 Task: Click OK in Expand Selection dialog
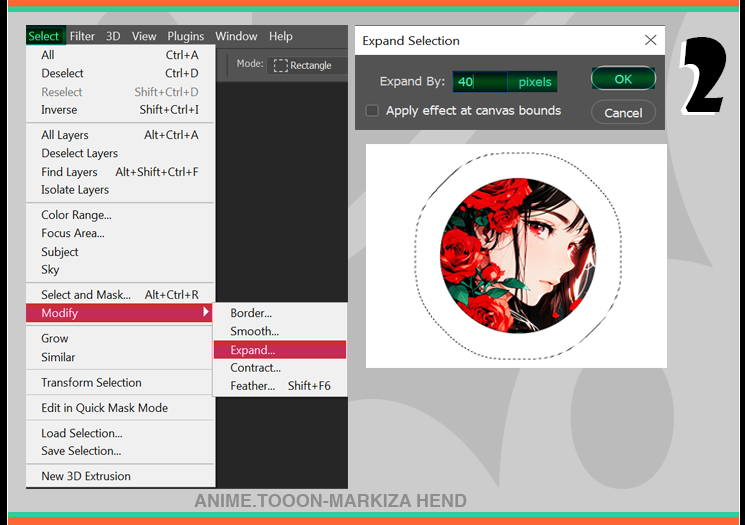(623, 78)
